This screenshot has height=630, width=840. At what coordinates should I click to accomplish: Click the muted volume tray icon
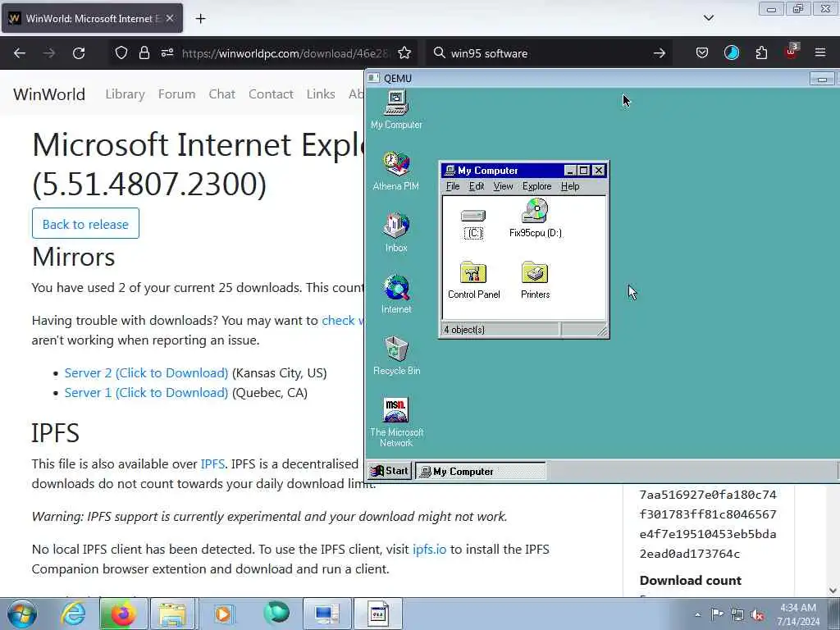point(757,614)
